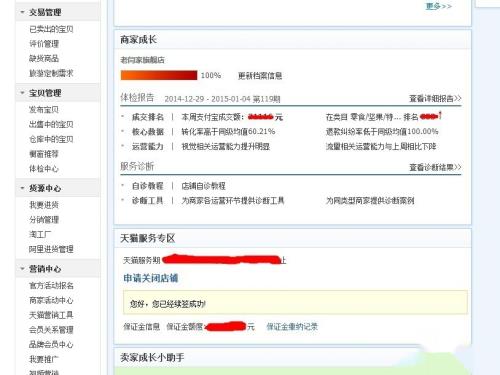Open 查看详细报告>> link
Viewport: 500px width, 375px height.
435,98
